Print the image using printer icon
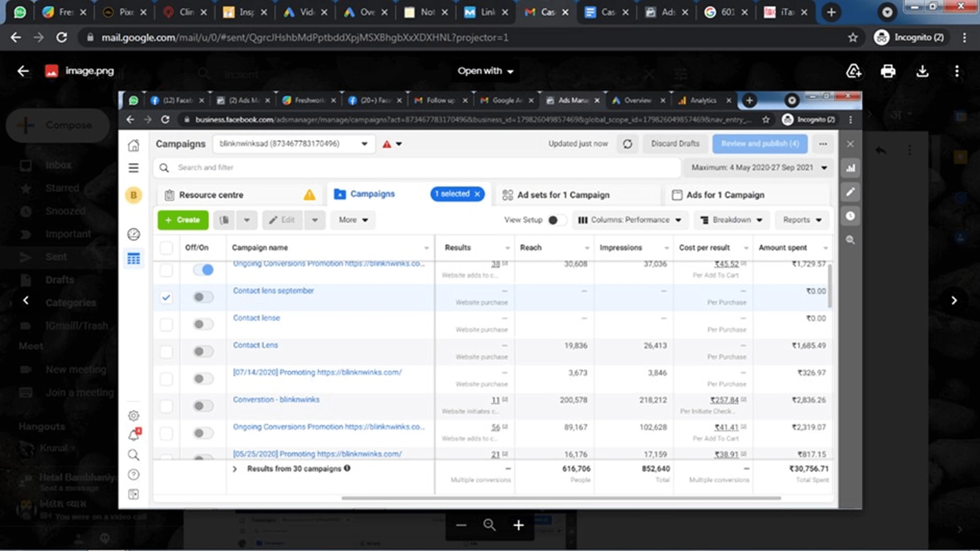This screenshot has width=980, height=551. [888, 71]
